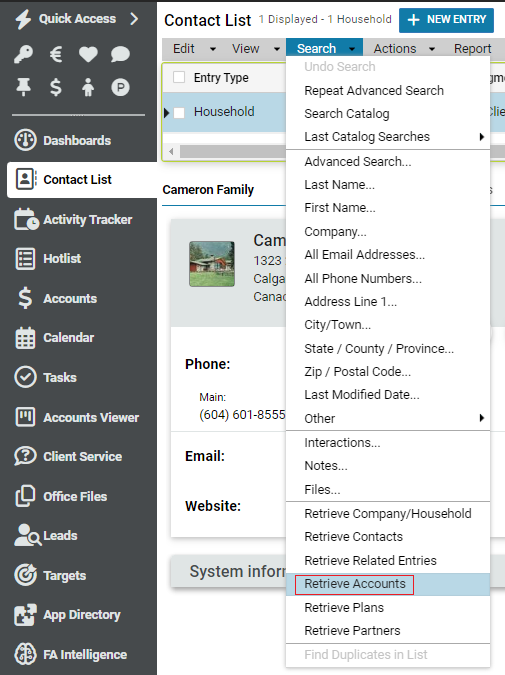
Task: Click the NEW ENTRY button
Action: 446,20
